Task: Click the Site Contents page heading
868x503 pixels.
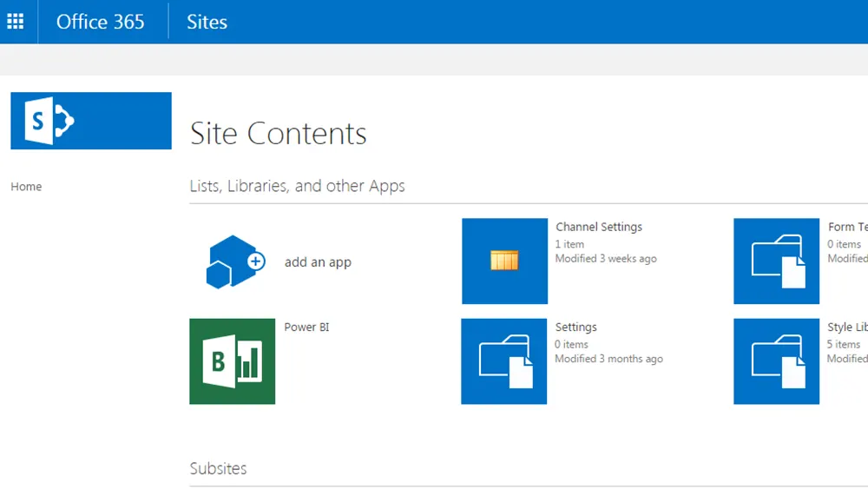Action: (278, 134)
